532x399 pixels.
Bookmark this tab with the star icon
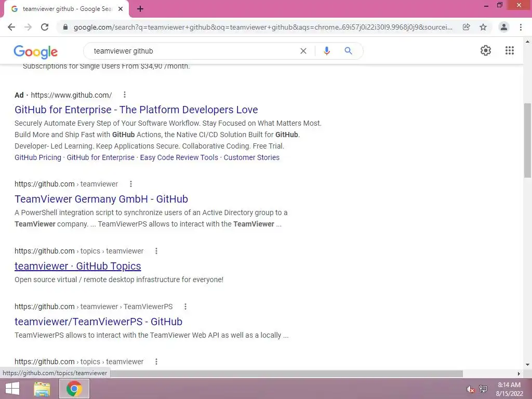(483, 27)
